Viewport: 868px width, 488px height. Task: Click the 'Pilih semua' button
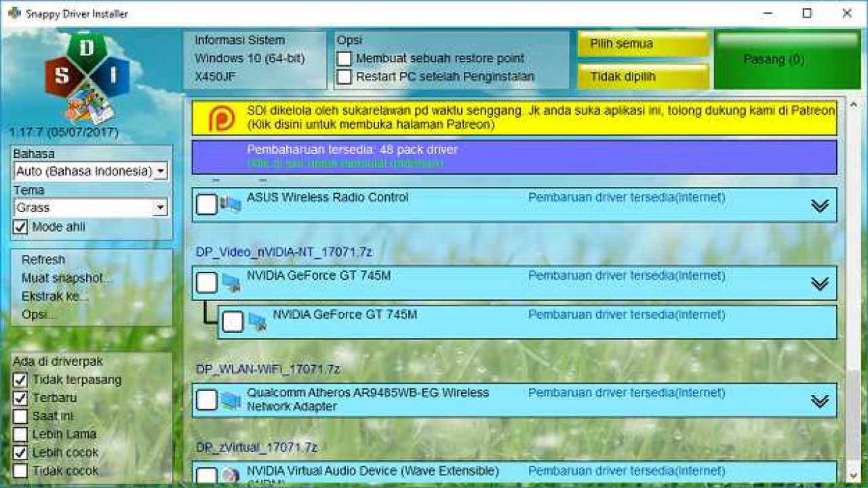tap(643, 44)
